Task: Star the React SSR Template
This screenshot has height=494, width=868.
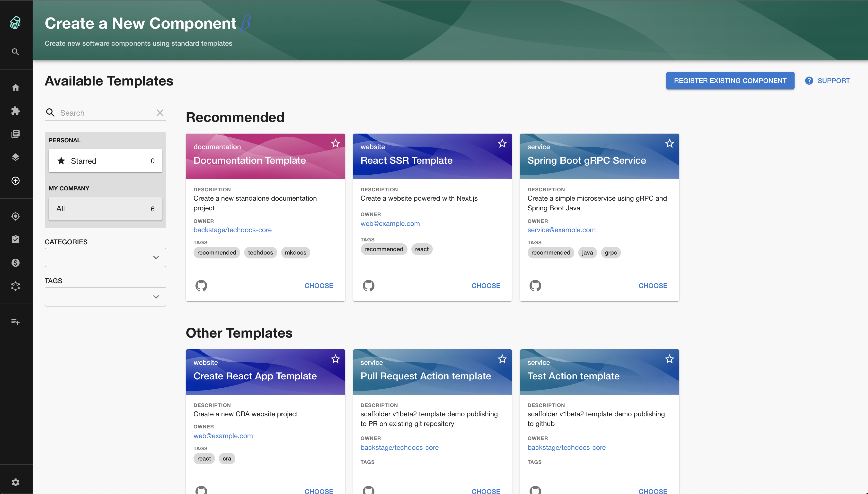Action: pos(502,143)
